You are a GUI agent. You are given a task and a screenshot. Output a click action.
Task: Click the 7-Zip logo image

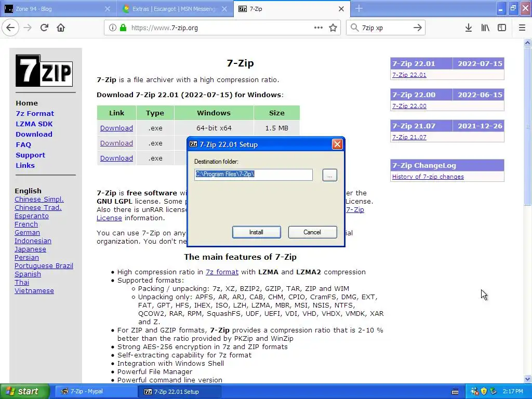(x=44, y=71)
